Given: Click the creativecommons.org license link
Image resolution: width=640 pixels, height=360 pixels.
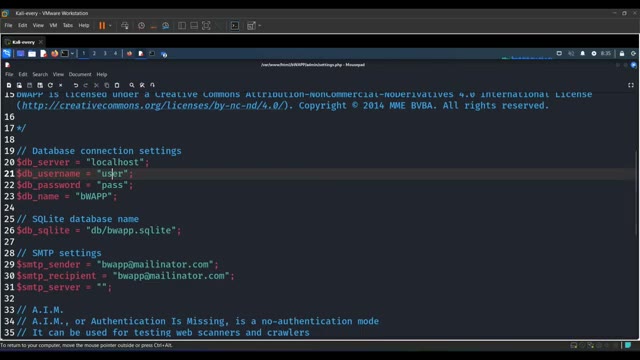Looking at the screenshot, I should click(153, 105).
